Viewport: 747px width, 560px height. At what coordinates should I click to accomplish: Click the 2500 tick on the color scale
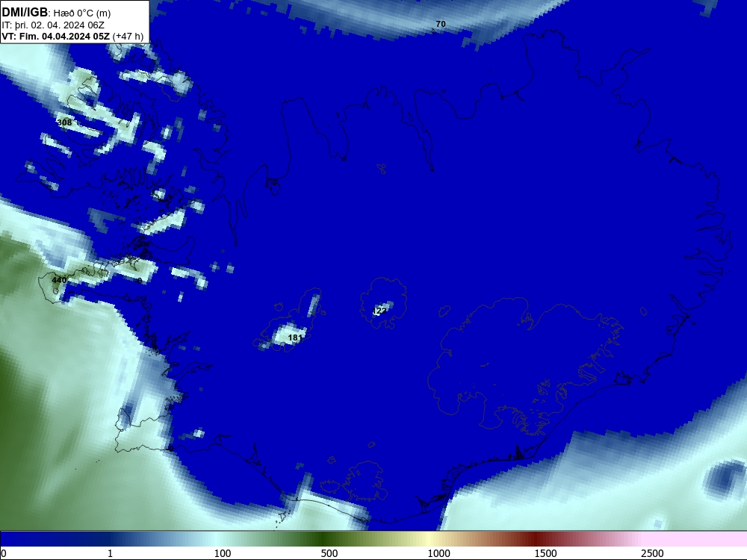652,553
